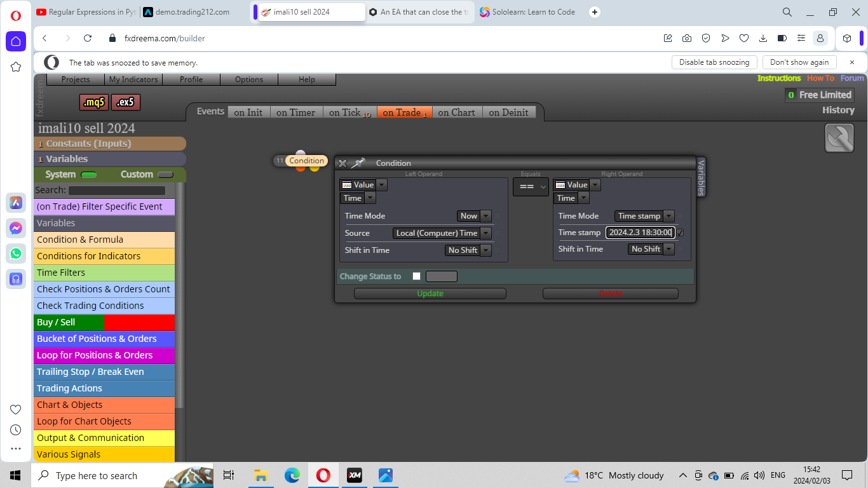The width and height of the screenshot is (868, 488).
Task: Open Facebook Messenger in Opera sidebar
Action: (x=16, y=228)
